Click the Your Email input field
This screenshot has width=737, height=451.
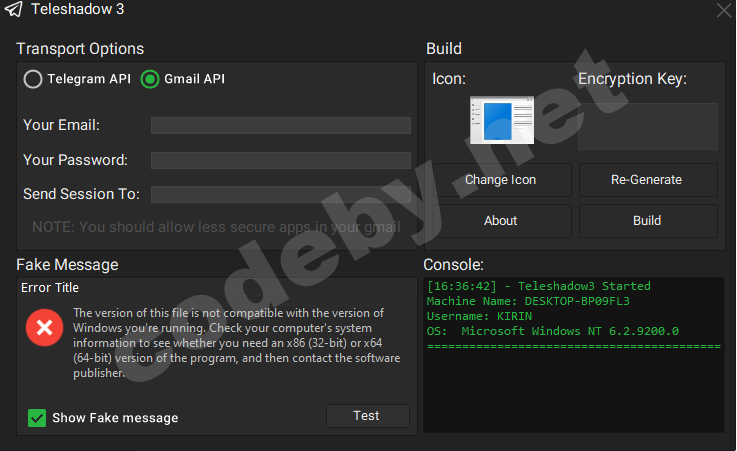(x=281, y=125)
